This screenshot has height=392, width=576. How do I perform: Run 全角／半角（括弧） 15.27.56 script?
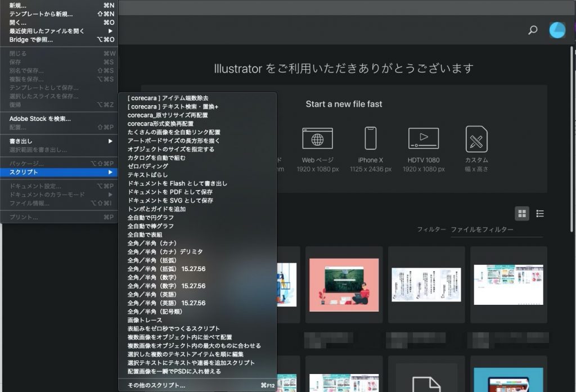(x=197, y=269)
